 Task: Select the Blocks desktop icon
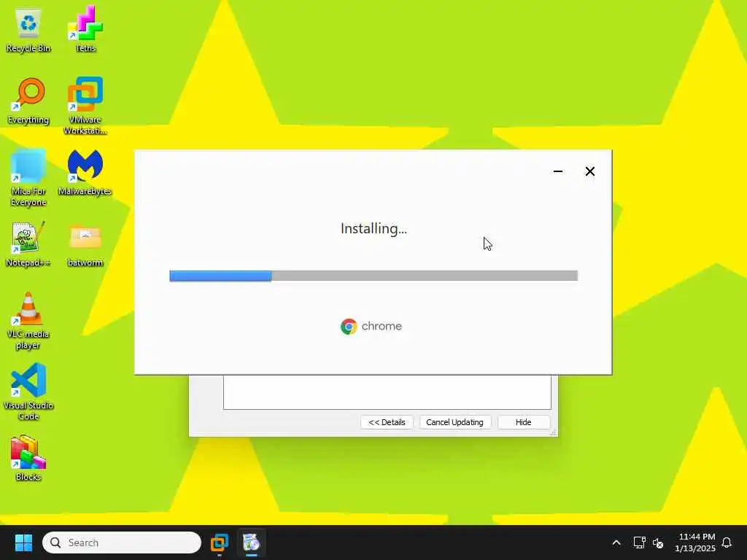pyautogui.click(x=28, y=458)
